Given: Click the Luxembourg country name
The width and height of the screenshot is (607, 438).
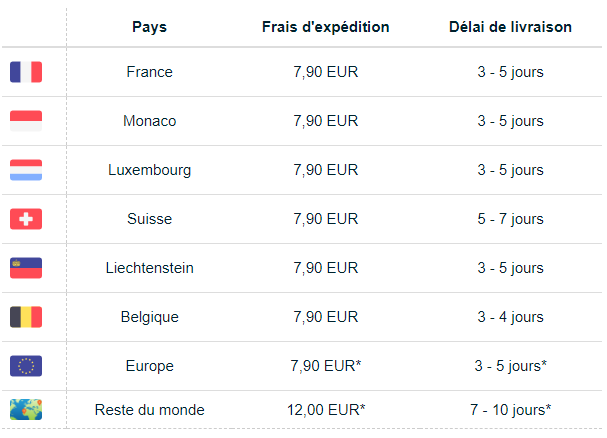Looking at the screenshot, I should point(149,170).
